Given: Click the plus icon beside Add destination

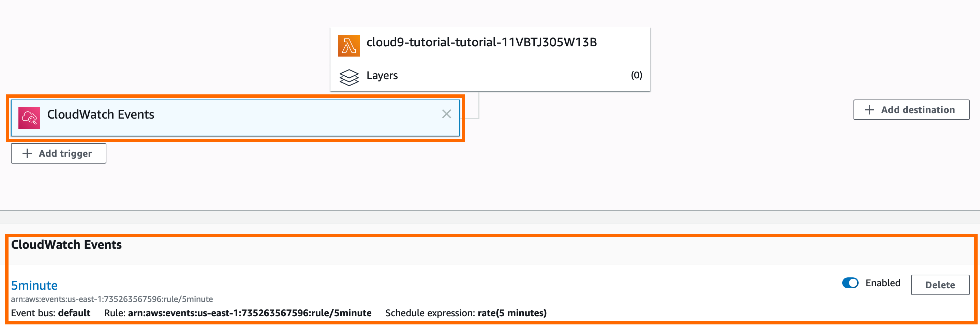Looking at the screenshot, I should click(869, 109).
